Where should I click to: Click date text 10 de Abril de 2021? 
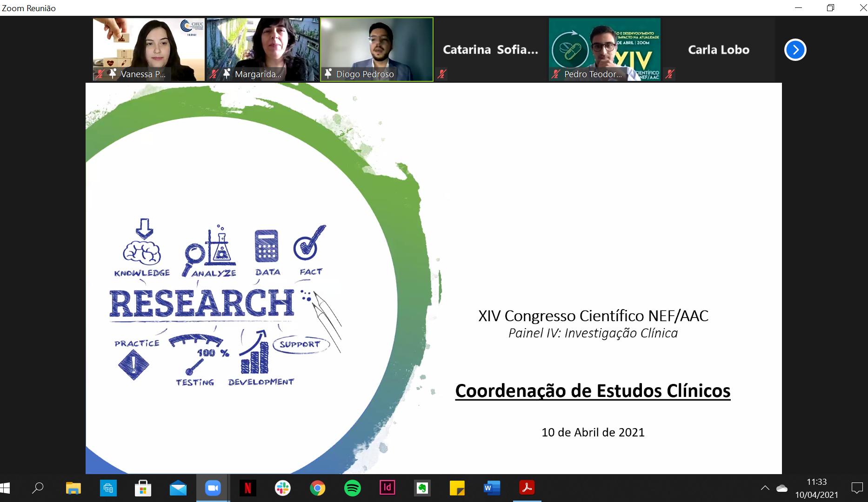tap(593, 432)
